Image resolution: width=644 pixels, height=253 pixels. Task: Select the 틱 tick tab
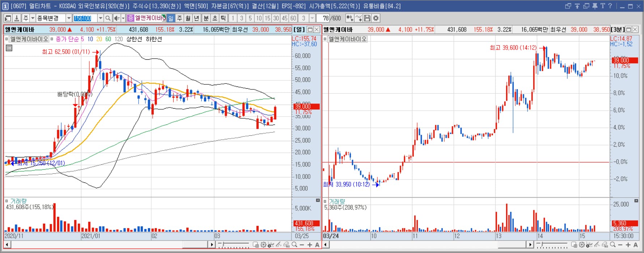click(223, 18)
